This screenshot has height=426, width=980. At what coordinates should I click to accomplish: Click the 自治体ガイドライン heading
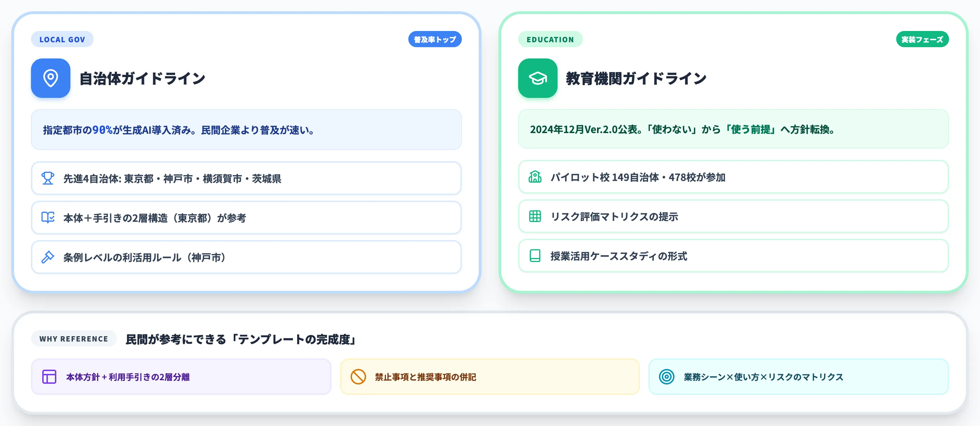tap(142, 79)
